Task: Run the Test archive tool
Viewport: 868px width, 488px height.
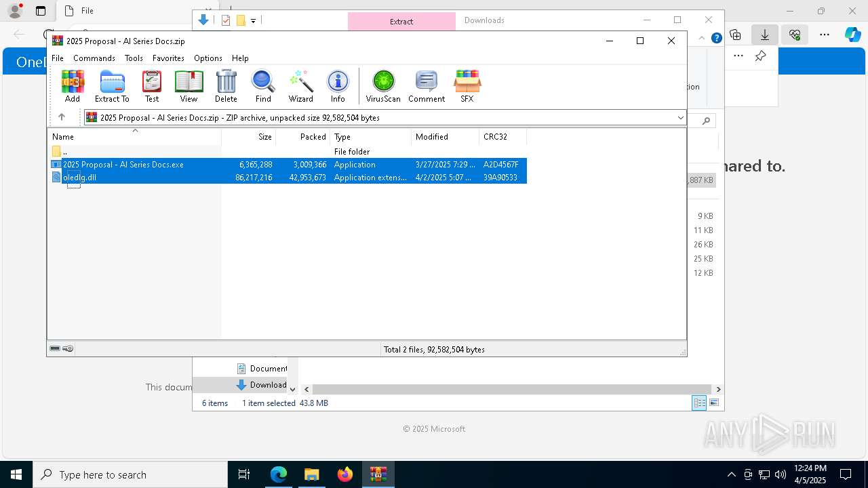Action: click(152, 86)
